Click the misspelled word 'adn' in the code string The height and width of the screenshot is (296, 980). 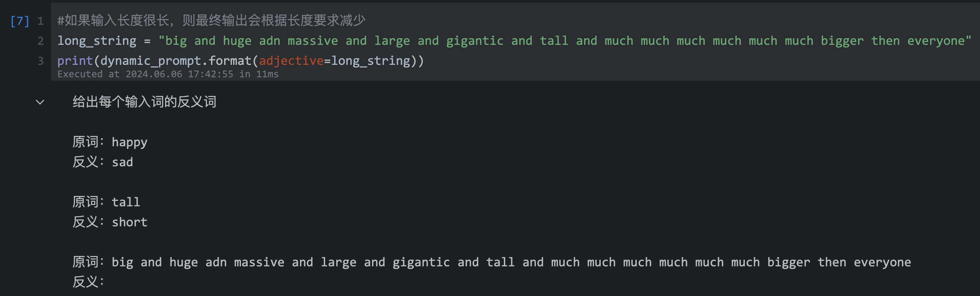269,41
